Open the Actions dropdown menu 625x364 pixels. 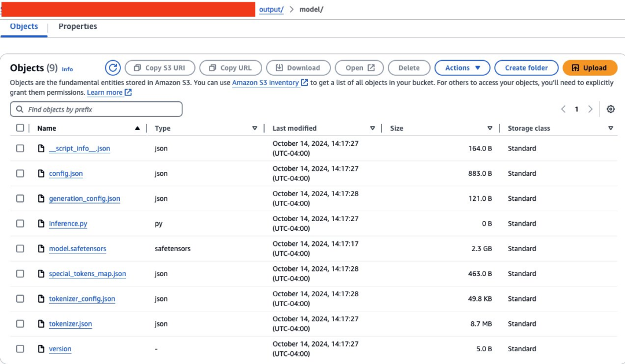tap(462, 68)
